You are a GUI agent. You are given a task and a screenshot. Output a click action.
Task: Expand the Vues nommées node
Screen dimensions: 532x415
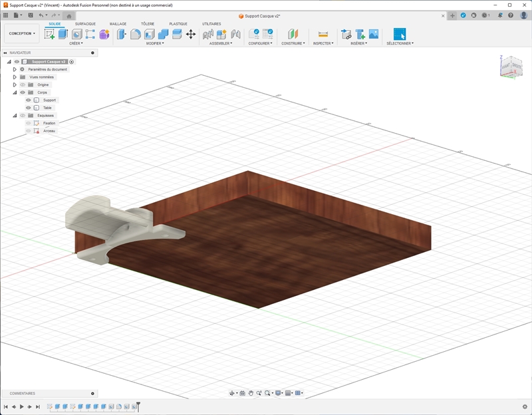point(15,77)
